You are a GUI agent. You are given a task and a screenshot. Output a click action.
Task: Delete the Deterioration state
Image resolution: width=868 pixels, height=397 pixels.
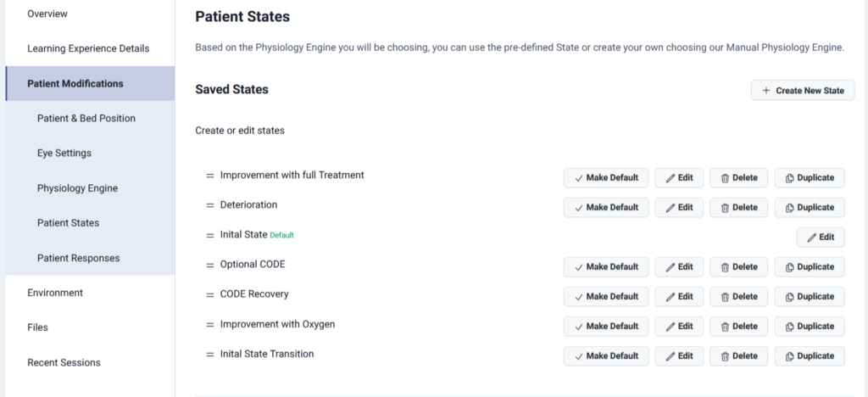point(738,208)
